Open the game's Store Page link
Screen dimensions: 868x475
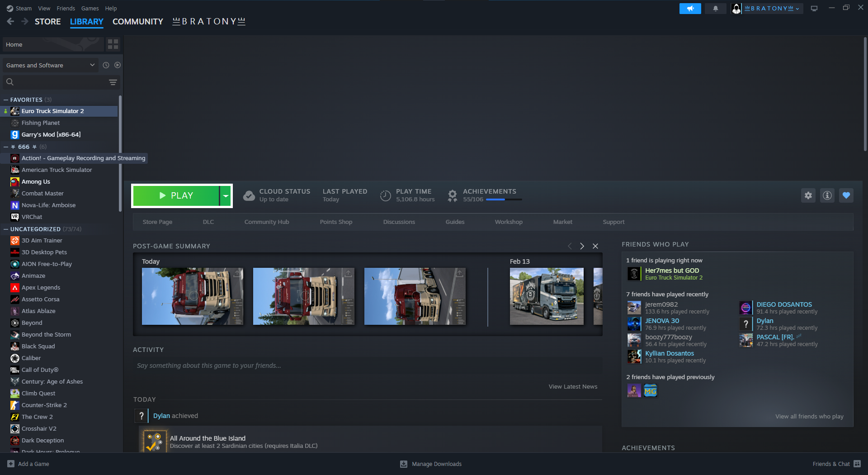point(157,222)
